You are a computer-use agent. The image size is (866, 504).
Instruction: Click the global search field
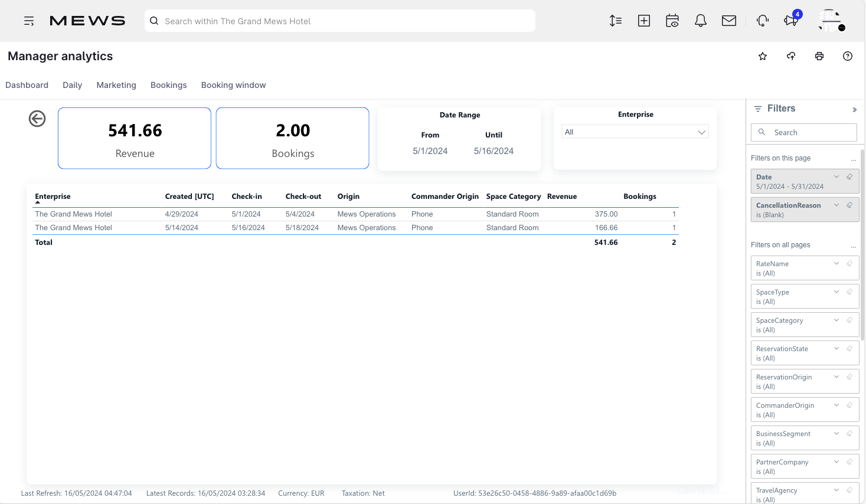pyautogui.click(x=340, y=21)
